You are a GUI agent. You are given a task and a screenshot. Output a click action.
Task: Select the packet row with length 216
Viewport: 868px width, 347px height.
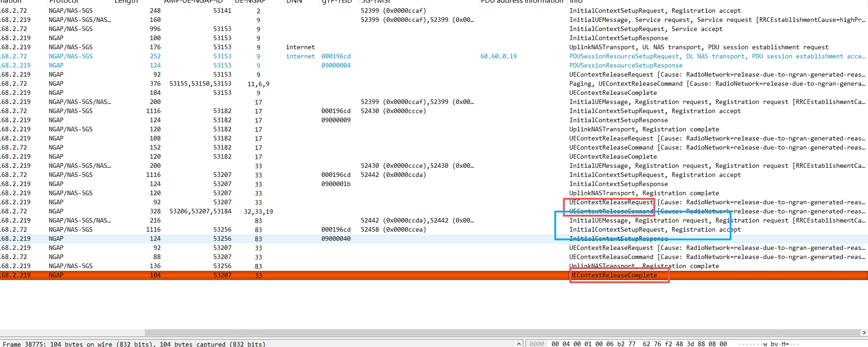155,221
